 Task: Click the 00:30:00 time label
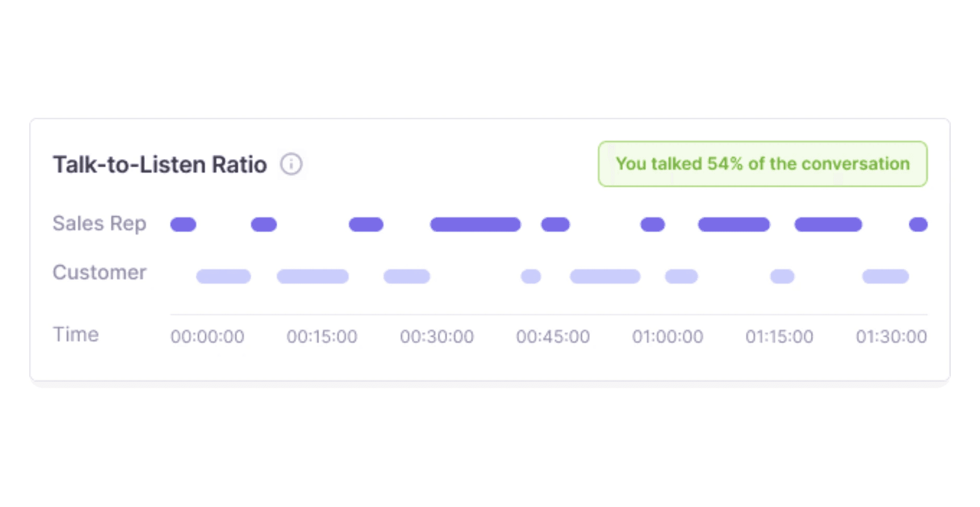click(437, 337)
